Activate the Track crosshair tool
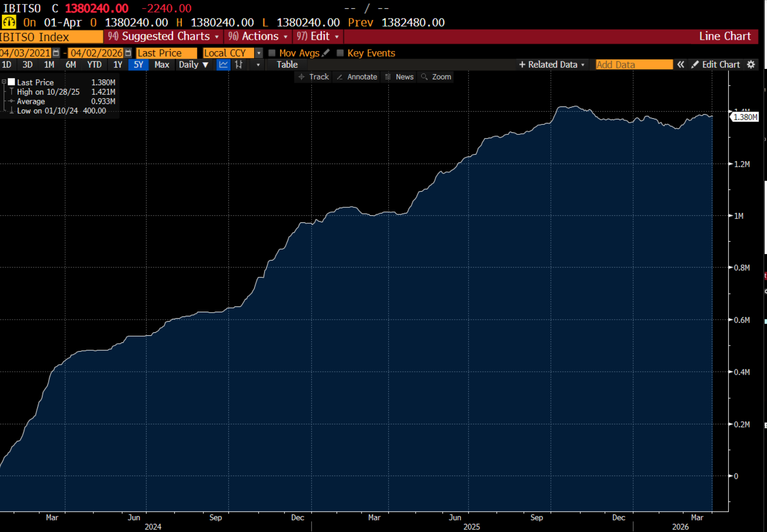Image resolution: width=767 pixels, height=532 pixels. coord(313,77)
